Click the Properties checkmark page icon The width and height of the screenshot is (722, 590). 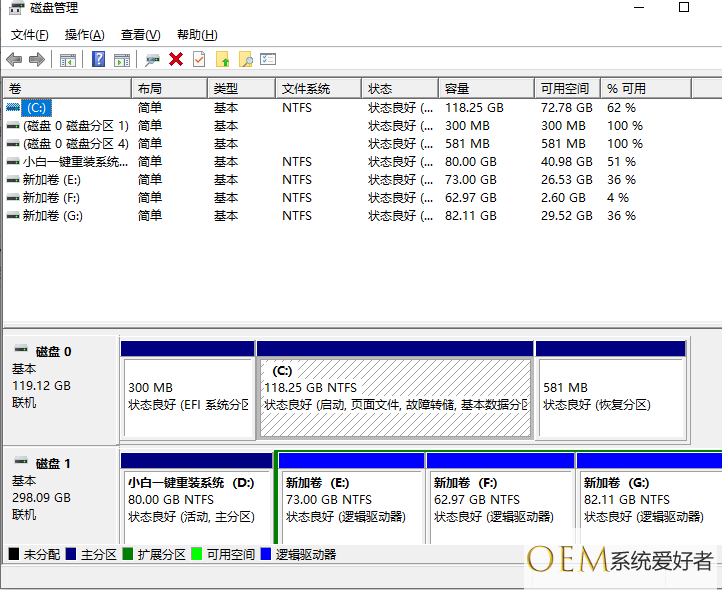(199, 60)
